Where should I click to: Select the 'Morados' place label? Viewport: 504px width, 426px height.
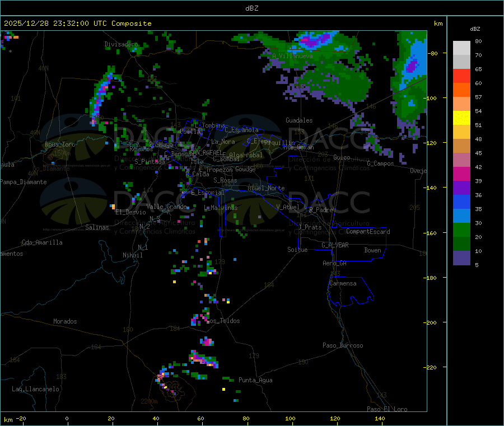(x=65, y=321)
